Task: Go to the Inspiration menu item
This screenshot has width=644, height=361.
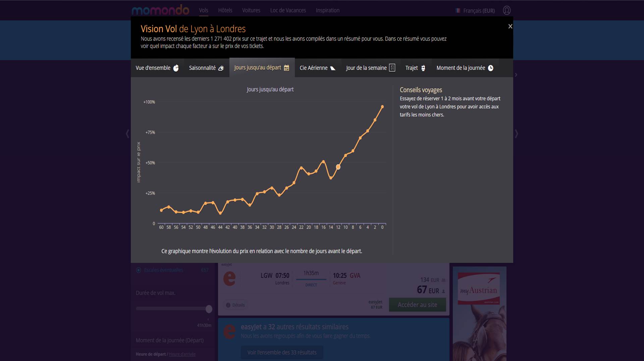Action: (327, 10)
